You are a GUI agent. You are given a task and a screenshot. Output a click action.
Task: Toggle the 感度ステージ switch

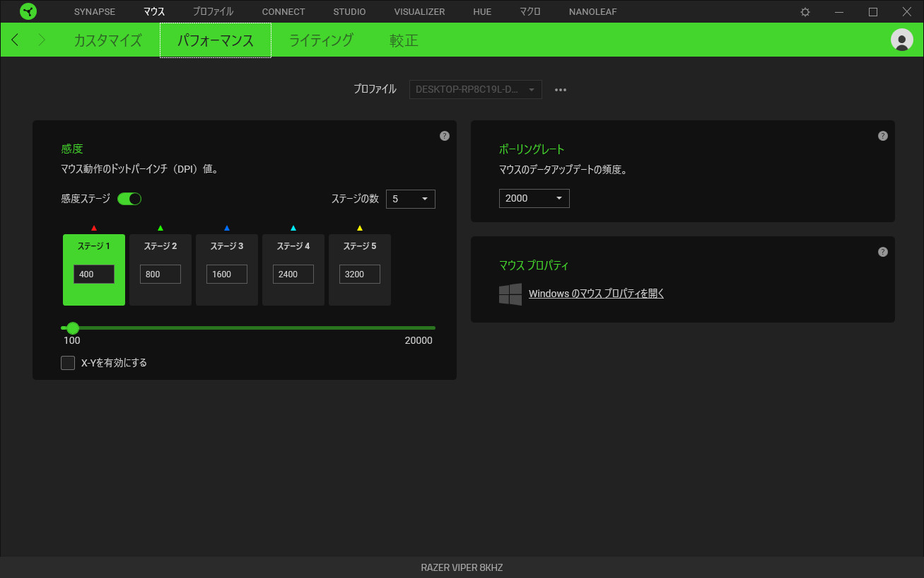[x=130, y=199]
